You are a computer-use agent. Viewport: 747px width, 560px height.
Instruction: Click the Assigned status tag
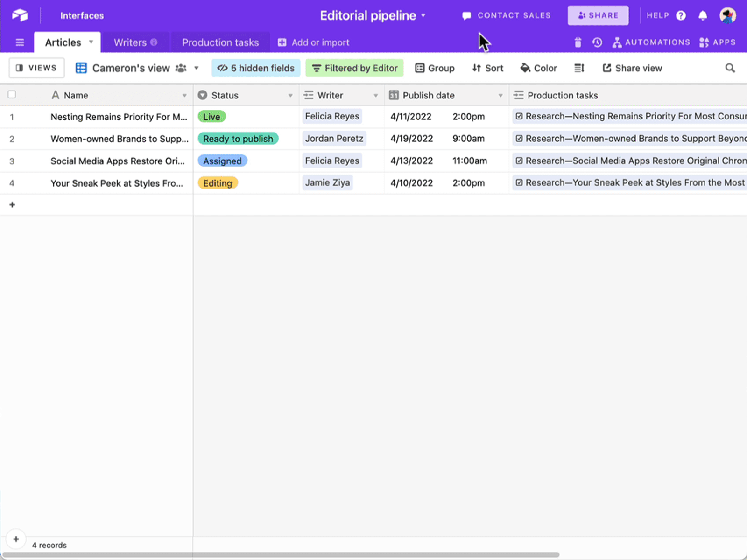(222, 161)
